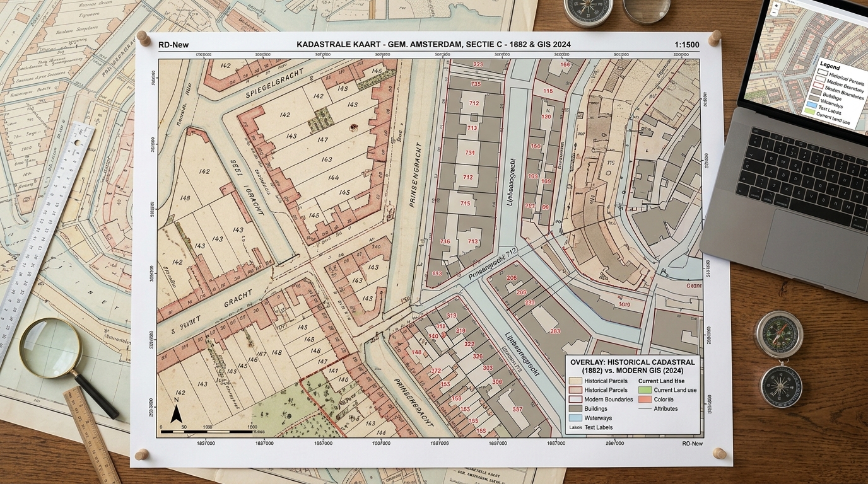The height and width of the screenshot is (484, 868).
Task: Click the 'Text Labels' legend entry
Action: pyautogui.click(x=599, y=427)
